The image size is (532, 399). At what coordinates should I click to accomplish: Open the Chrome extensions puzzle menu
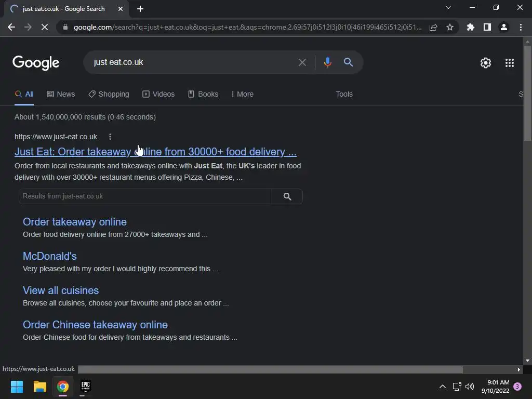point(470,27)
